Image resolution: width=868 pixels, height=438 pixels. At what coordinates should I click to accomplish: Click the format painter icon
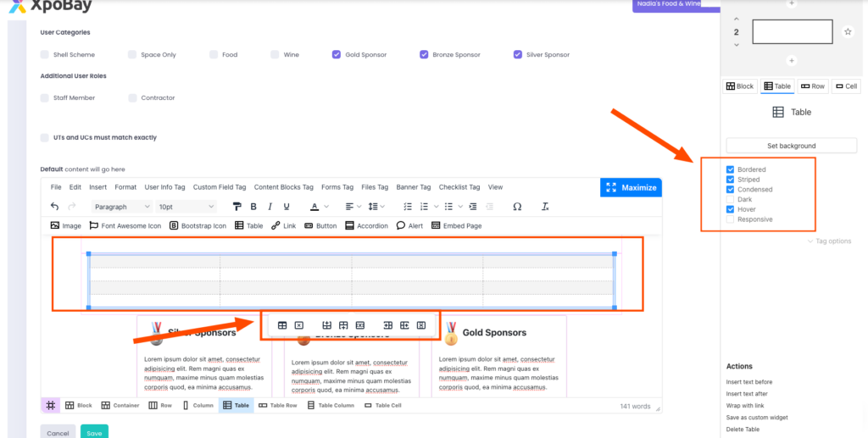(x=237, y=207)
